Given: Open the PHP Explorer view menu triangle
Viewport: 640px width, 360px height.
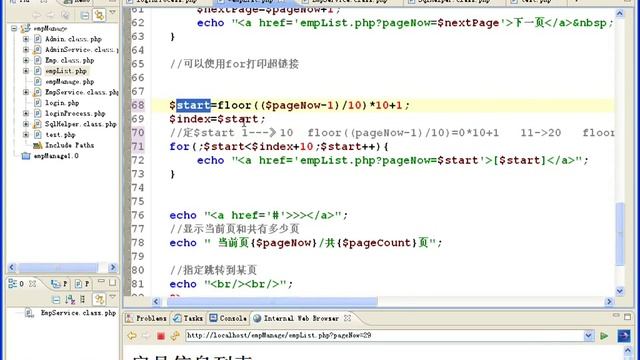Looking at the screenshot, I should [113, 14].
